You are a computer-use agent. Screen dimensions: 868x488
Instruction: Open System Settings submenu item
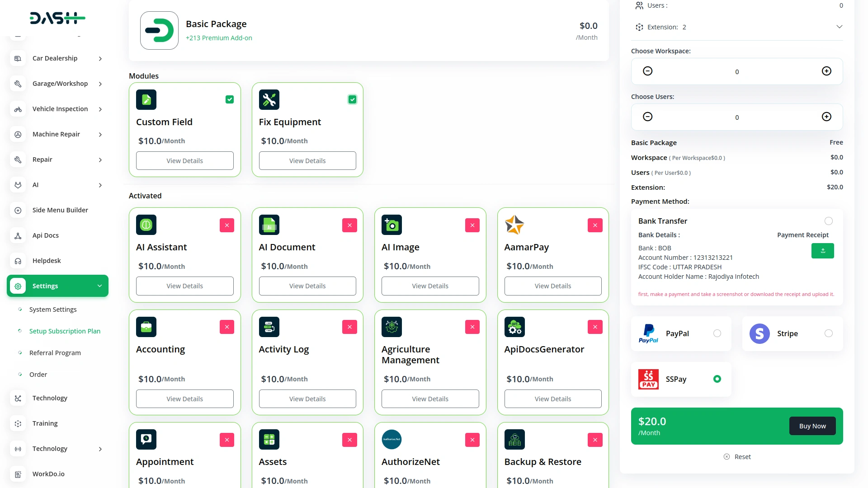53,310
